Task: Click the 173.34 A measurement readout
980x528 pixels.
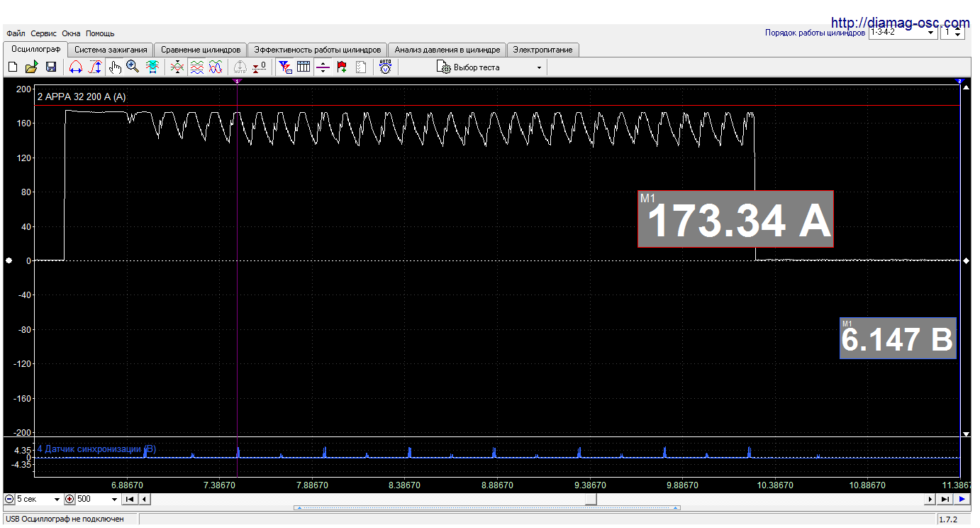Action: click(x=735, y=219)
